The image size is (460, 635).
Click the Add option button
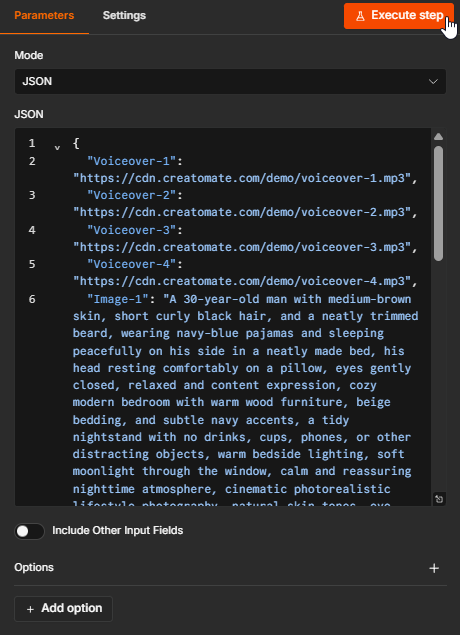coord(64,608)
